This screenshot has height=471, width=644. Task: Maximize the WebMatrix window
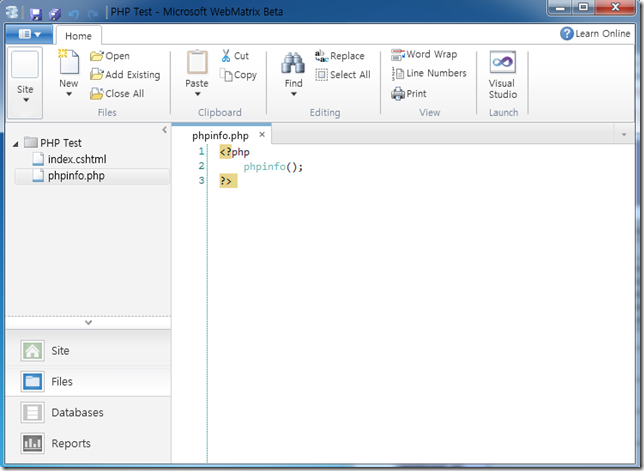[583, 8]
